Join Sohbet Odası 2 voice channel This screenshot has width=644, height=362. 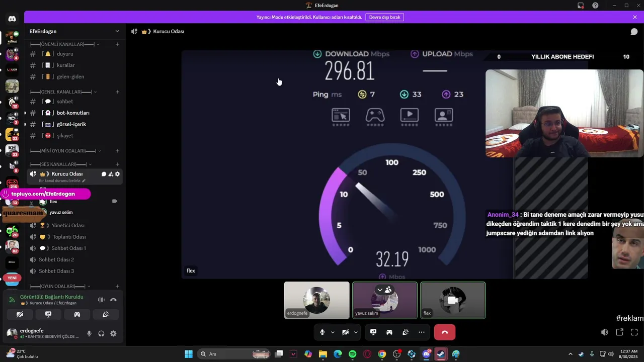[75, 260]
